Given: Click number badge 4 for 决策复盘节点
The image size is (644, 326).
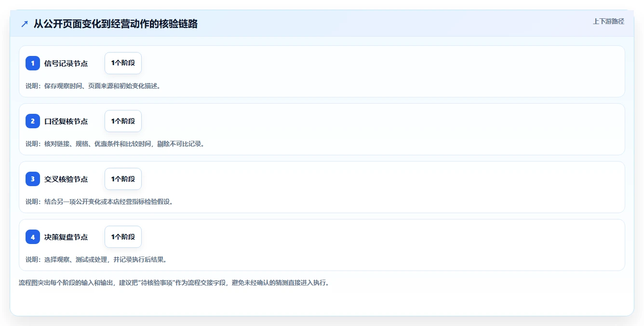Looking at the screenshot, I should tap(33, 237).
